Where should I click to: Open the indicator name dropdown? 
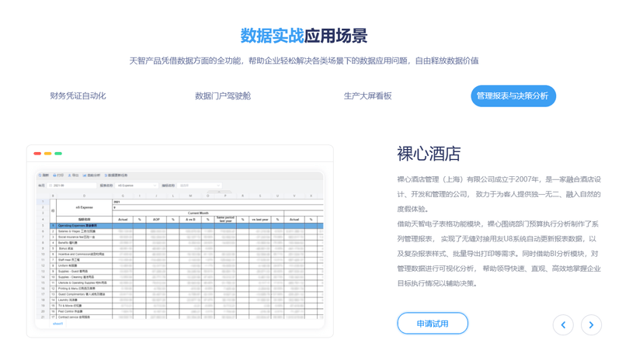[x=200, y=185]
